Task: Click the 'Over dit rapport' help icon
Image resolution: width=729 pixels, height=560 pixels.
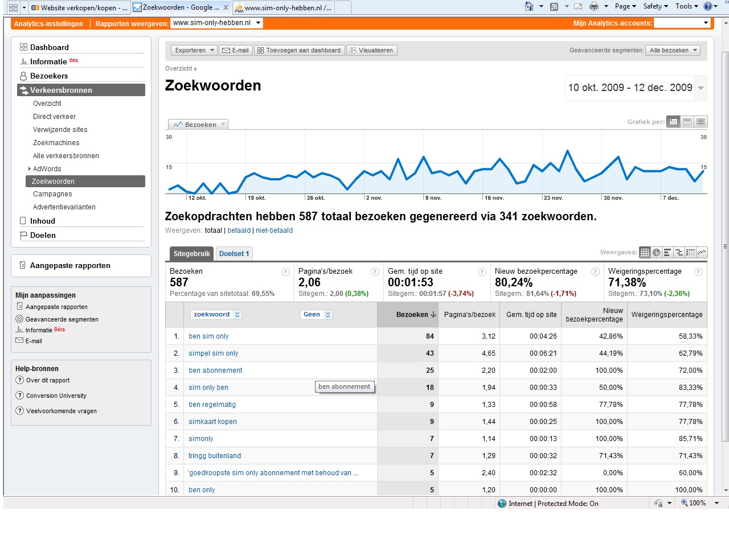Action: (x=20, y=380)
